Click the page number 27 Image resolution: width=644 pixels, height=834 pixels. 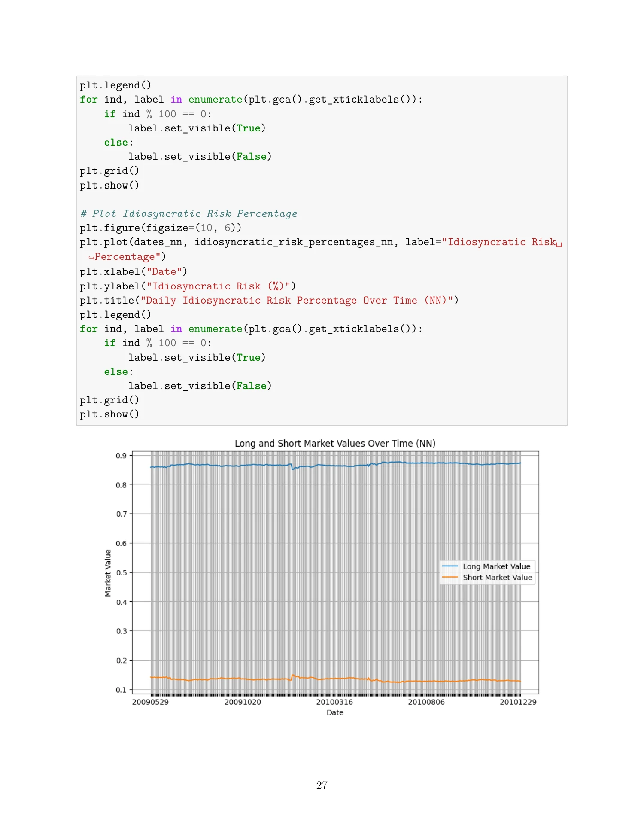pyautogui.click(x=322, y=785)
